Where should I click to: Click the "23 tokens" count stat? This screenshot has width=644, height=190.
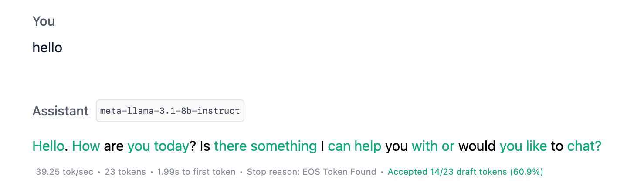pyautogui.click(x=125, y=172)
